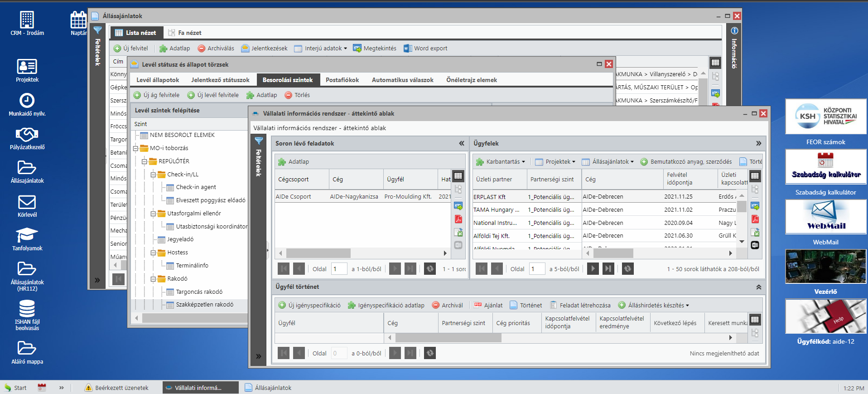
Task: Click the Információ panel info icon
Action: (x=734, y=31)
